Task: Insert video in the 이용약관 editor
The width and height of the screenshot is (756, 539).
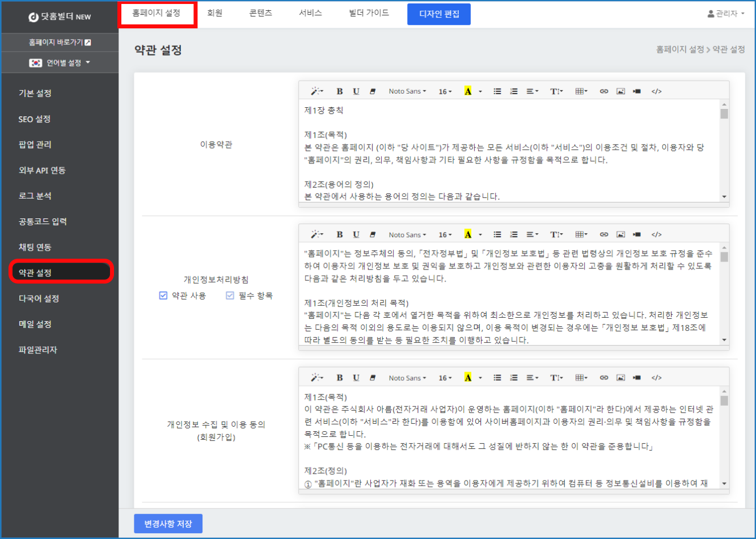Action: [637, 91]
